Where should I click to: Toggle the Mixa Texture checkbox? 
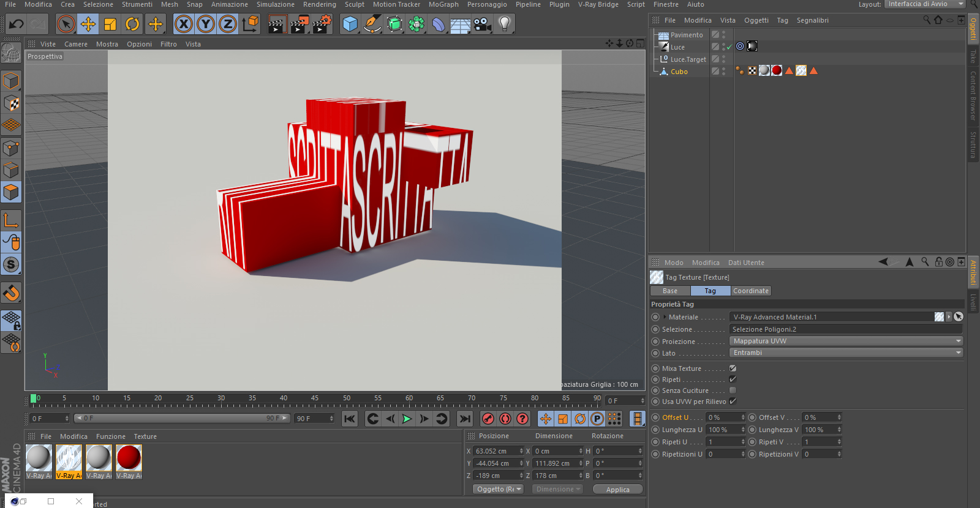coord(733,368)
